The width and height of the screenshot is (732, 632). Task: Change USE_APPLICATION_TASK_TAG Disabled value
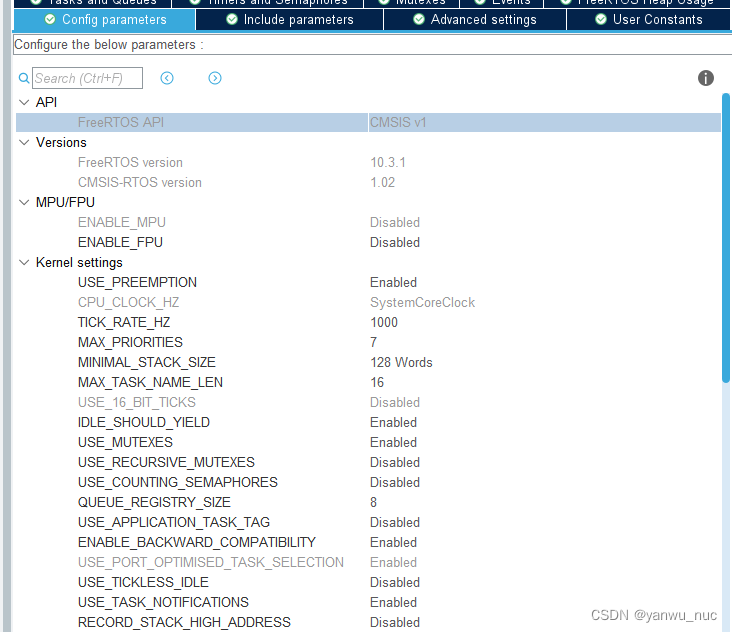click(394, 522)
